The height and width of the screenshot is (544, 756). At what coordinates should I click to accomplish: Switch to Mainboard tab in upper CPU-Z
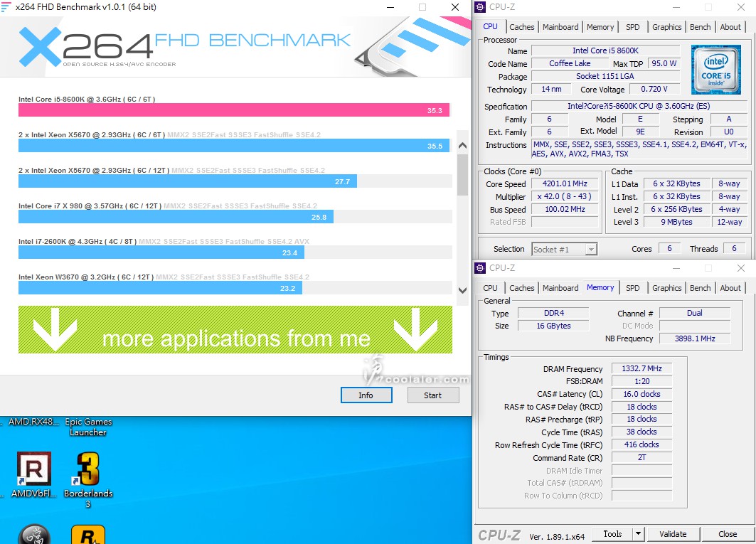click(560, 27)
